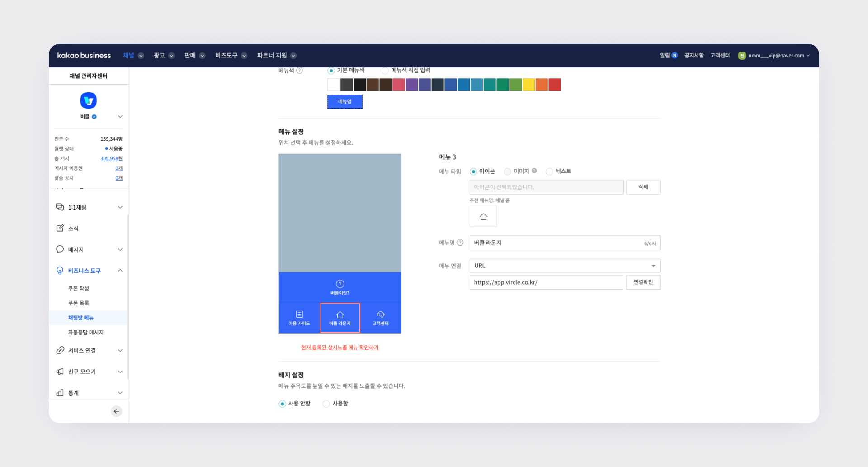868x467 pixels.
Task: Select the 메뉴색 직접 입력 radio option
Action: pos(385,71)
